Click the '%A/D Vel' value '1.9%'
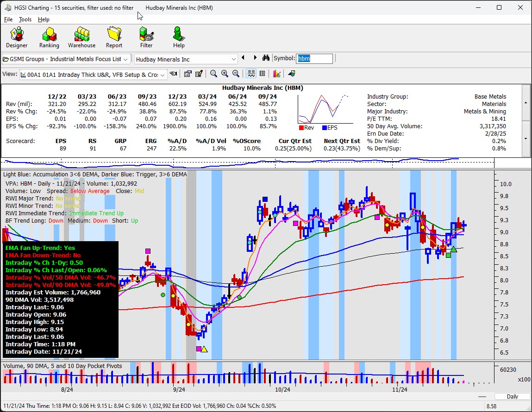The width and height of the screenshot is (532, 412). (219, 149)
